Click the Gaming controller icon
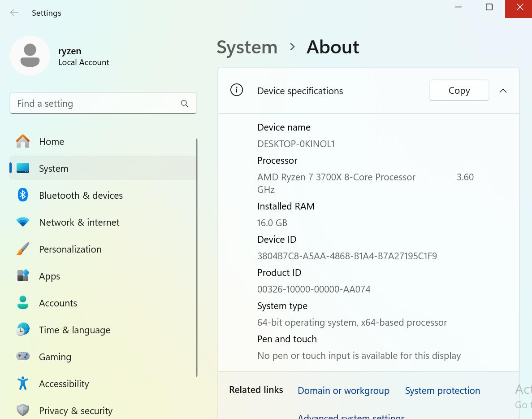This screenshot has height=419, width=532. click(x=23, y=356)
